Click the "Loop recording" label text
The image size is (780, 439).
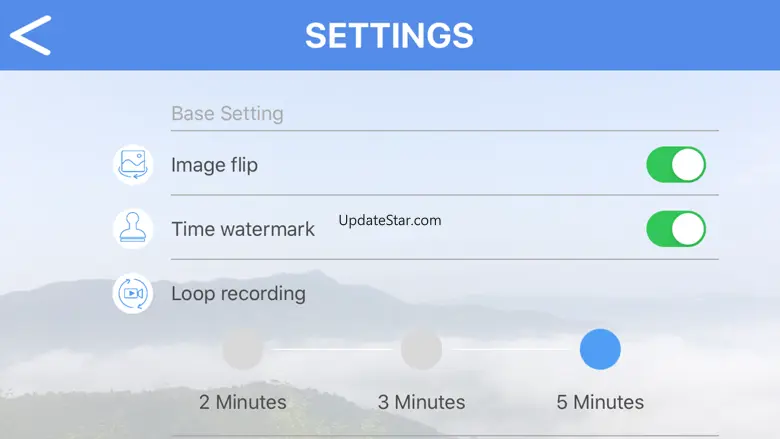pos(238,294)
